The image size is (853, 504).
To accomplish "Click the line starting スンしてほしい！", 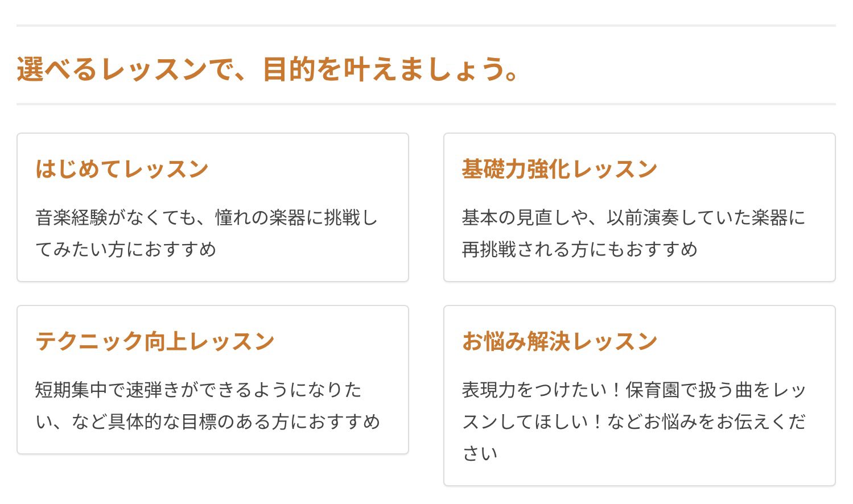I will [x=633, y=422].
